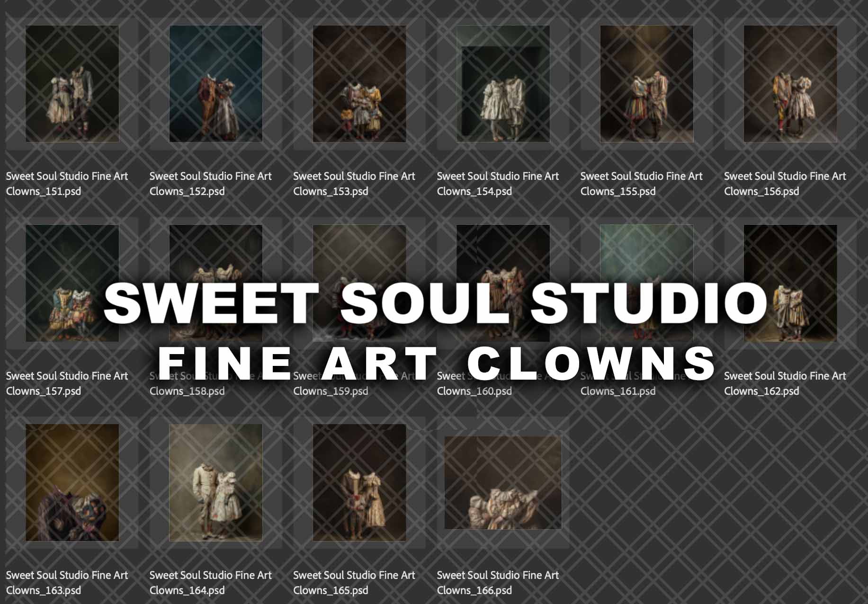Choose the Clowns_155.psd thumbnail
Image resolution: width=868 pixels, height=604 pixels.
pos(647,84)
